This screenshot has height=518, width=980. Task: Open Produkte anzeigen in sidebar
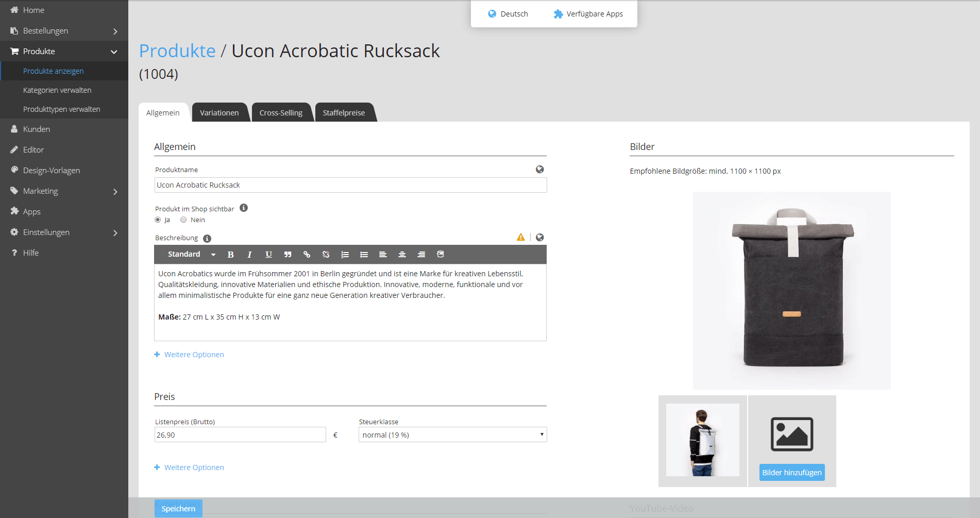point(54,71)
